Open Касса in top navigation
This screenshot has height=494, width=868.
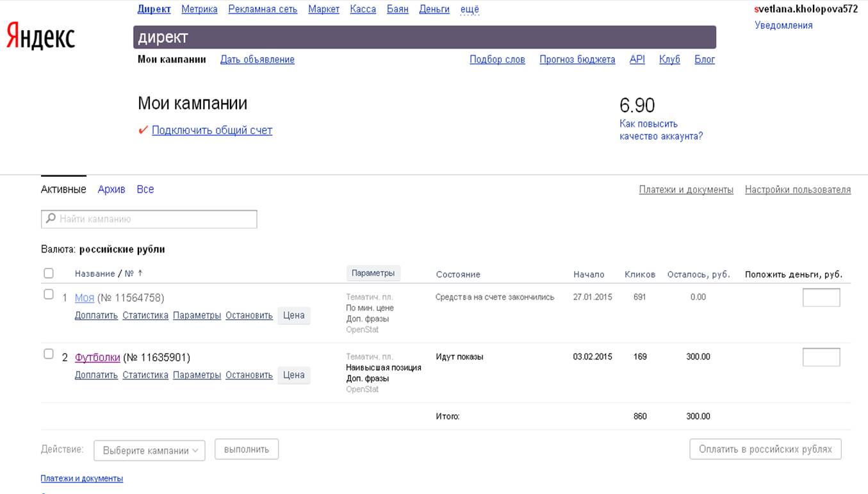click(x=363, y=9)
